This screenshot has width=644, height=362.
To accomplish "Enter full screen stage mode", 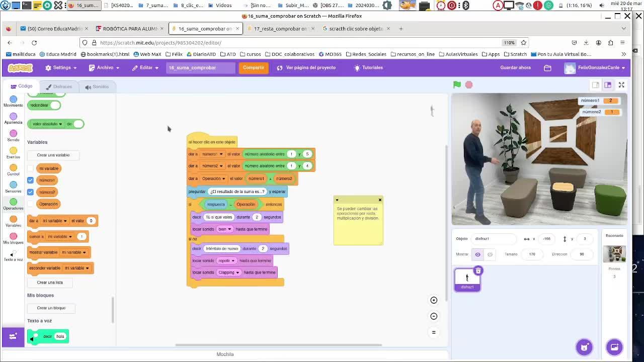I will coord(621,85).
